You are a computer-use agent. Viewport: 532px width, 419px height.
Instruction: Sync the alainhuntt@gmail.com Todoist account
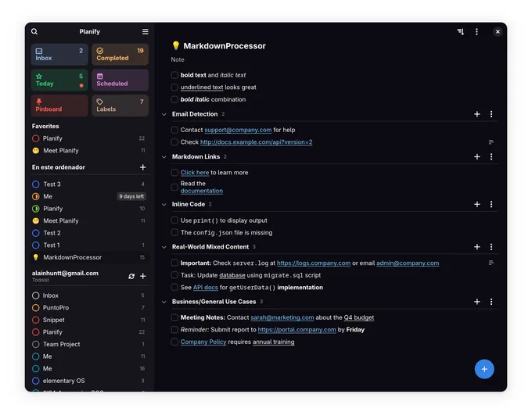(131, 276)
